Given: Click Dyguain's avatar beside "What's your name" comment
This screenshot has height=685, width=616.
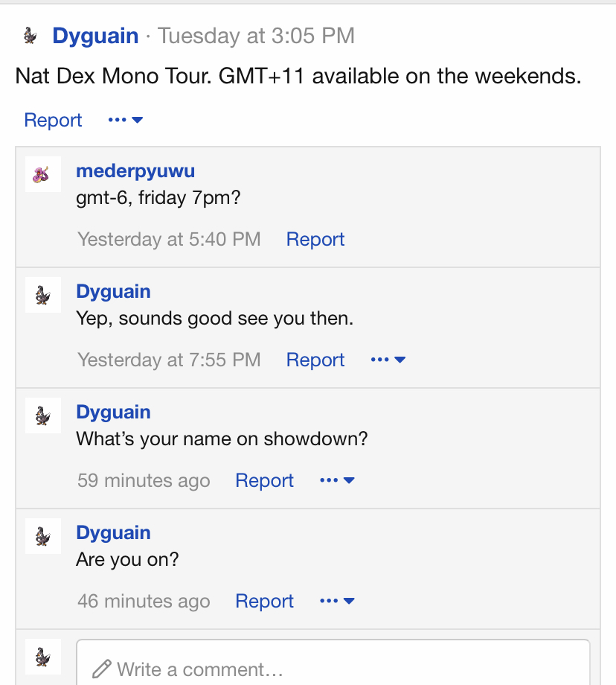Looking at the screenshot, I should (43, 415).
